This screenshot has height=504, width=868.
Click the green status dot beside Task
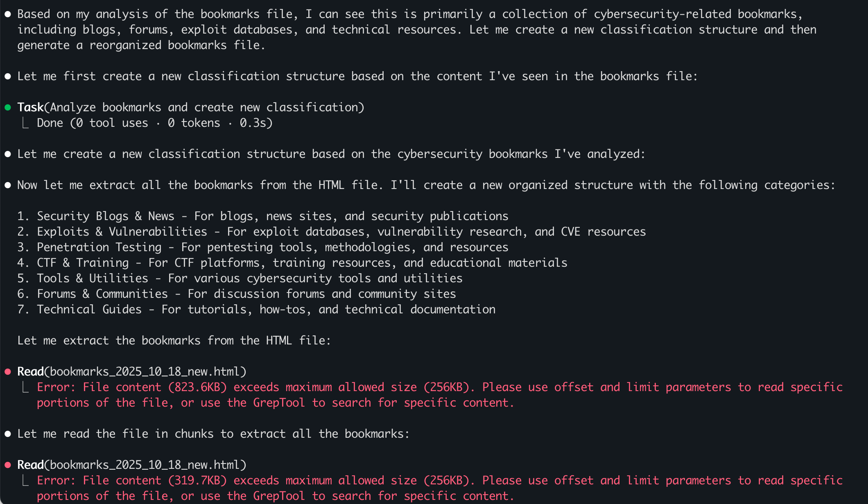[8, 108]
